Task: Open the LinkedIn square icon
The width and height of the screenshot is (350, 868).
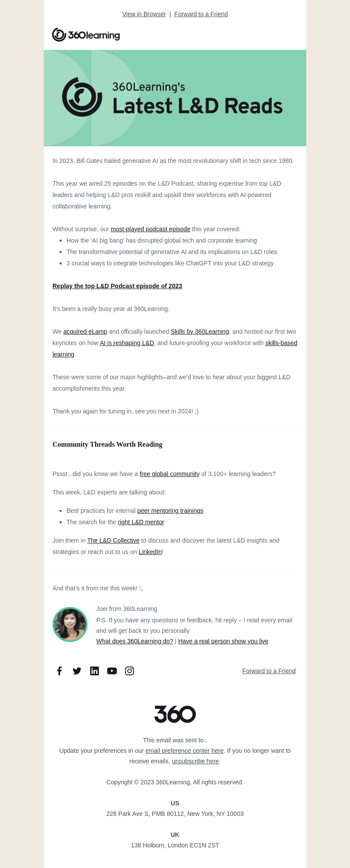Action: pos(94,671)
